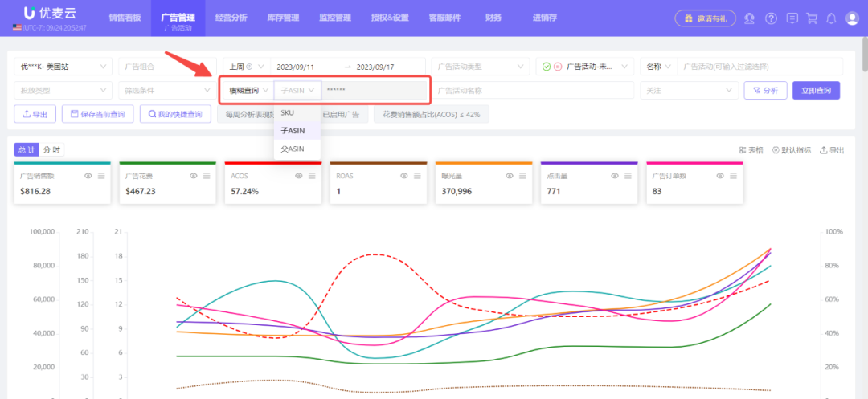This screenshot has width=868, height=399.
Task: Open the customer service headset icon
Action: pos(750,18)
